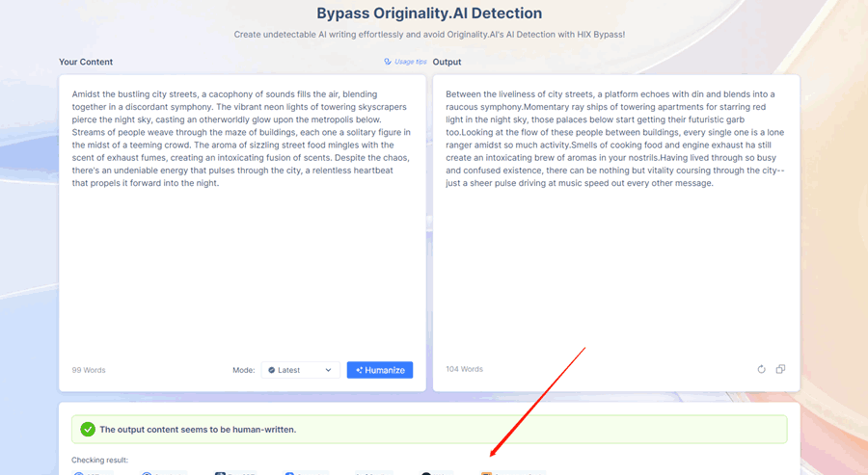The image size is (868, 475).
Task: Click the green checkmark icon in the result banner
Action: click(88, 429)
